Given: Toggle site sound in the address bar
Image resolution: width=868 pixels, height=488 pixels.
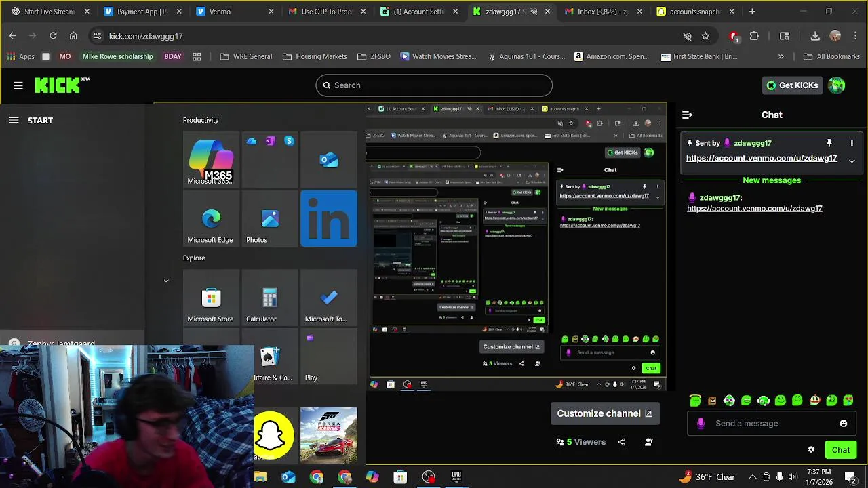Looking at the screenshot, I should pos(687,36).
